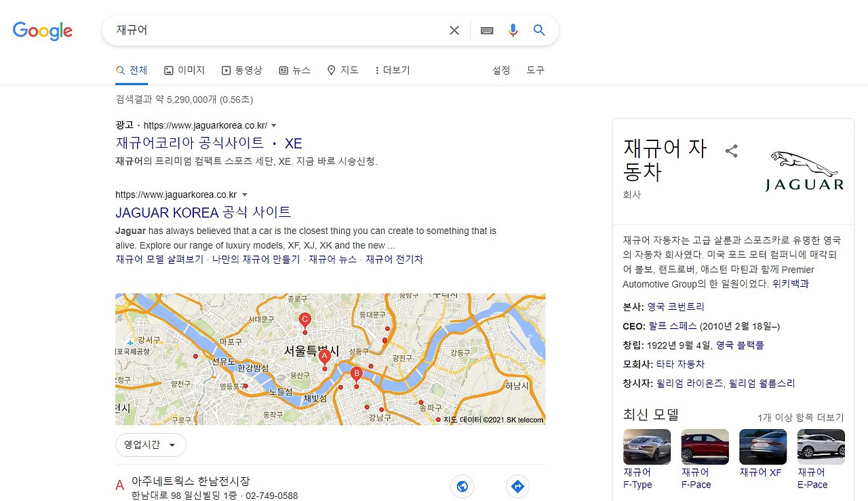Open the 위키백과 link

(x=790, y=284)
